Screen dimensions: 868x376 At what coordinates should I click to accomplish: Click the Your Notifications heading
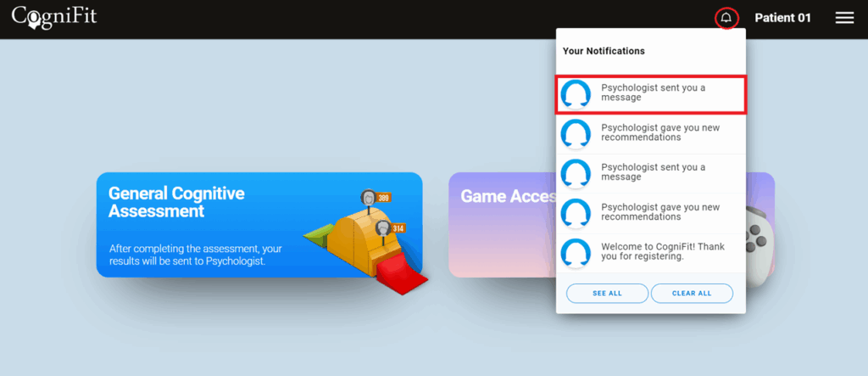click(604, 51)
